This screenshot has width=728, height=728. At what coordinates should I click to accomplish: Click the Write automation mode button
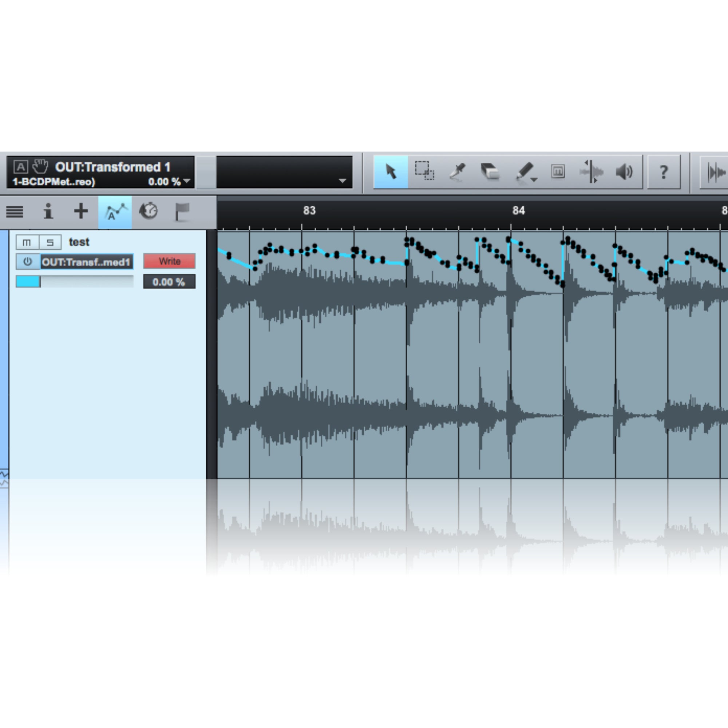coord(169,261)
